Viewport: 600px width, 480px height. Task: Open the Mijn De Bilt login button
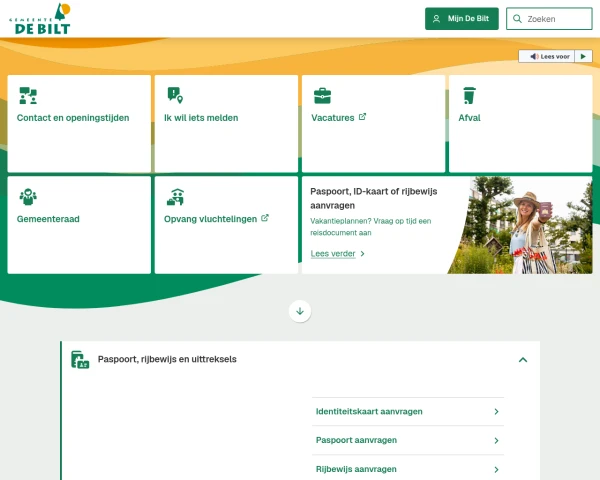pos(462,19)
